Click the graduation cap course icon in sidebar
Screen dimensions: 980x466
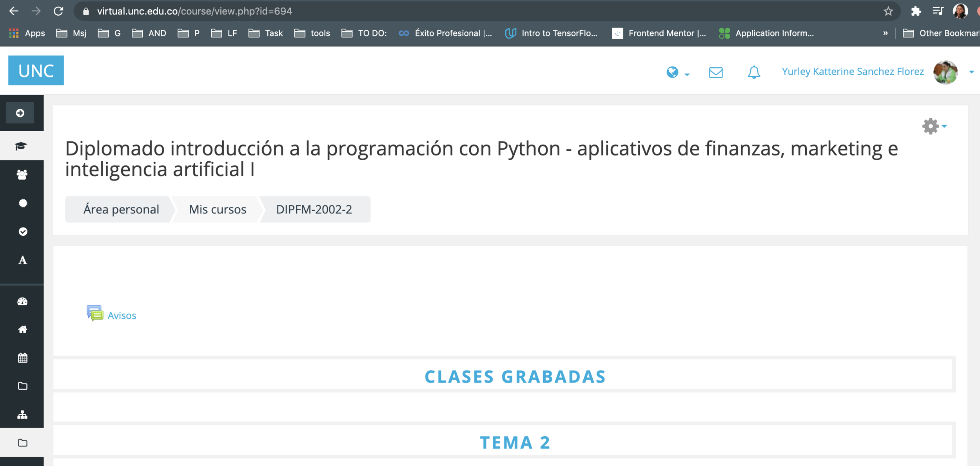[x=21, y=146]
